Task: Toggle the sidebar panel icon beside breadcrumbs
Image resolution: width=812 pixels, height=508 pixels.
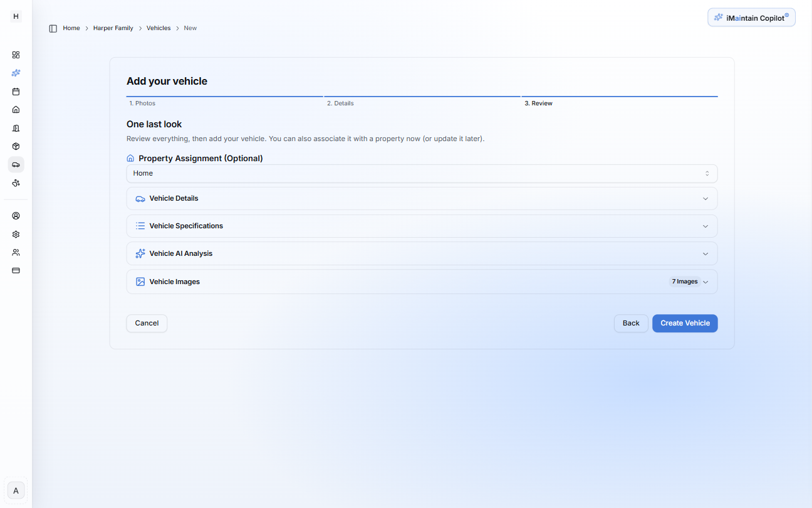Action: point(53,28)
